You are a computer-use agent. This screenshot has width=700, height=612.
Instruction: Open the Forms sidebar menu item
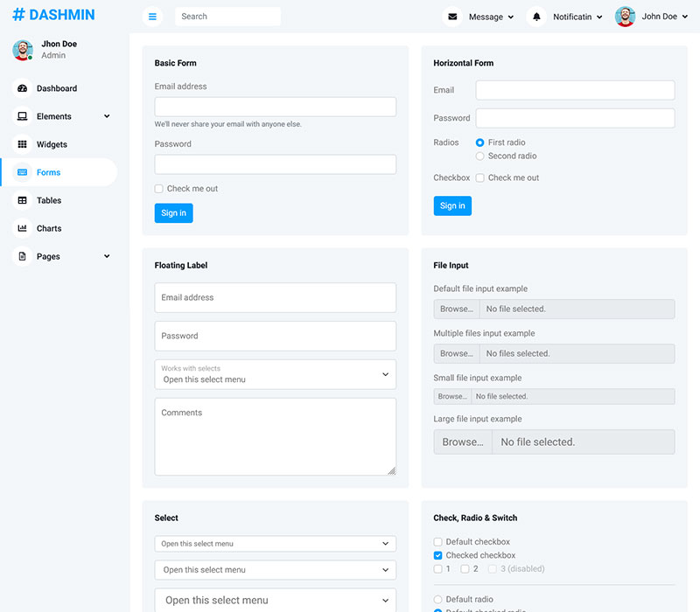[49, 172]
